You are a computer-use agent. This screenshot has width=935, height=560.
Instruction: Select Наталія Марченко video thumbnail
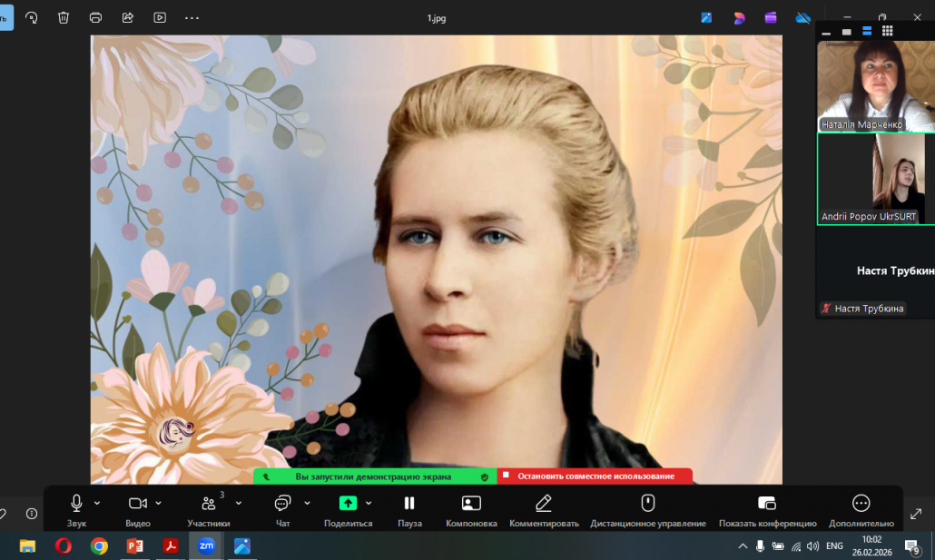[875, 86]
